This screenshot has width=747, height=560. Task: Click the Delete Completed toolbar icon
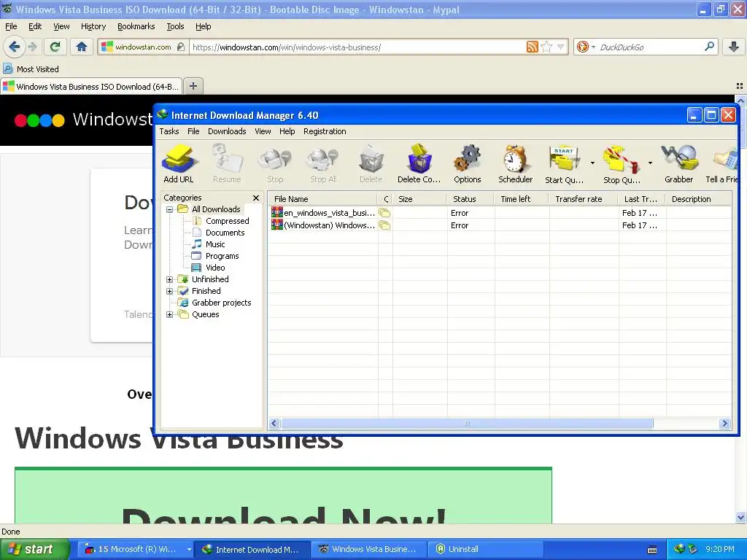click(x=419, y=164)
